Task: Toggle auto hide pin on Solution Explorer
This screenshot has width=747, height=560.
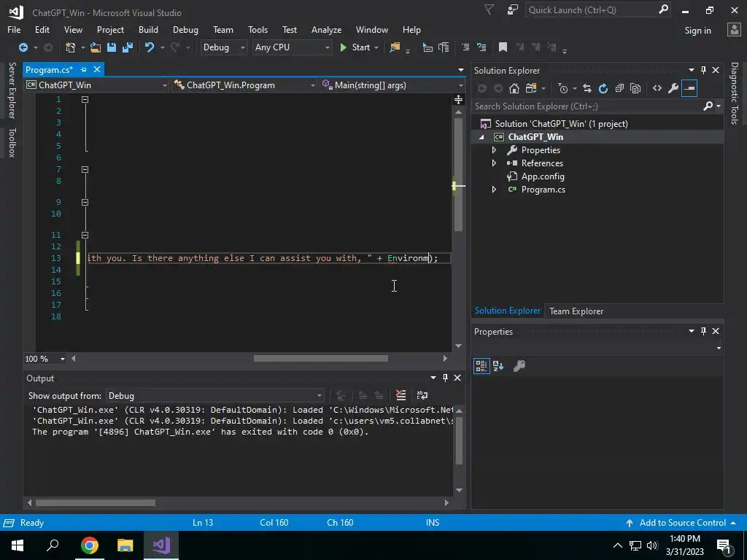Action: (703, 70)
